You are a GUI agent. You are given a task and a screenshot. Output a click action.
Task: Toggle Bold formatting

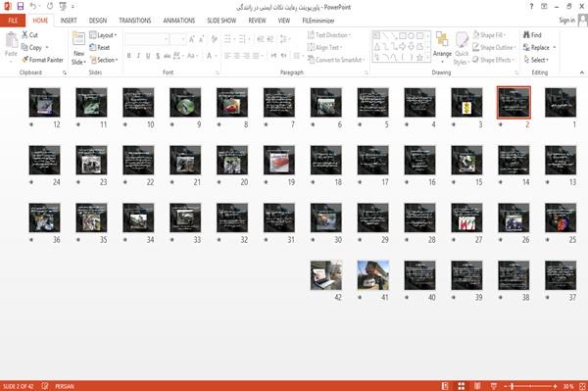(x=128, y=56)
